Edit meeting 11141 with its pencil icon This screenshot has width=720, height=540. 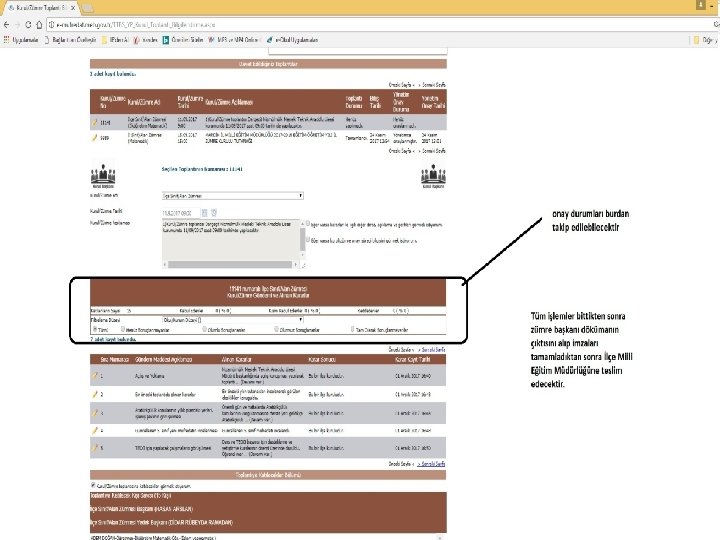(95, 123)
